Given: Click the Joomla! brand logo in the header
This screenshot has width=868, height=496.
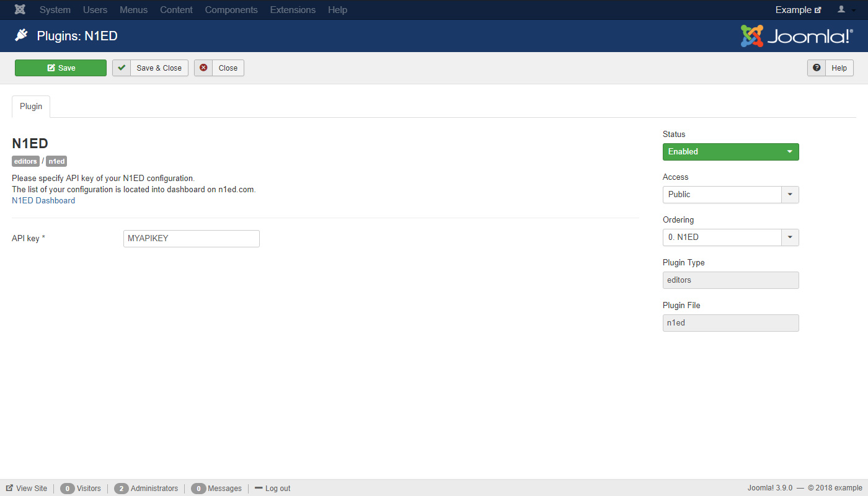Looking at the screenshot, I should (797, 36).
